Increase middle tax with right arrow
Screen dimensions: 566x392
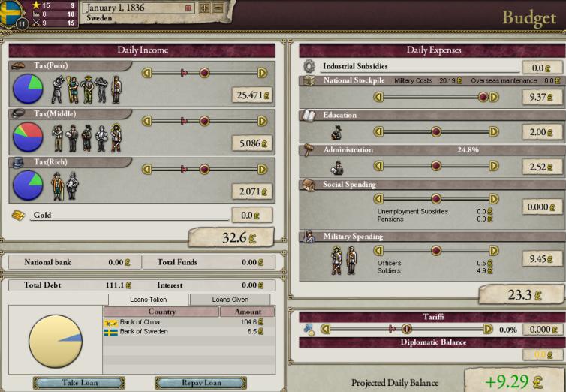click(263, 121)
